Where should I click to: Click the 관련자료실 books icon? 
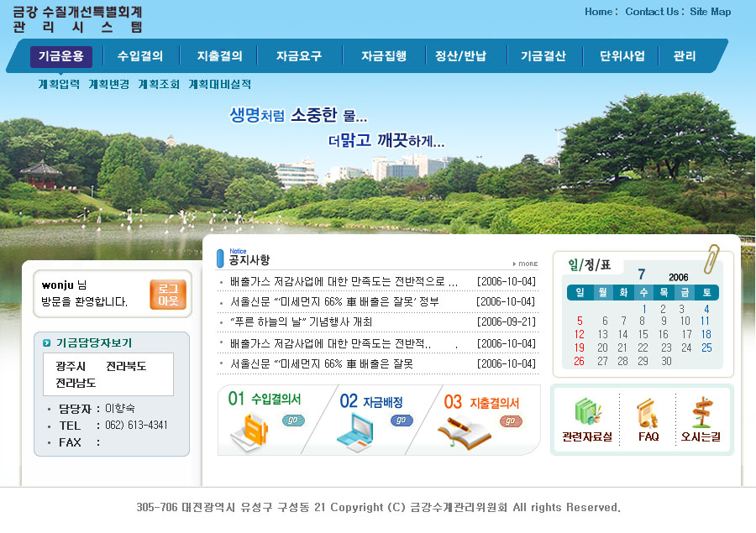coord(587,412)
